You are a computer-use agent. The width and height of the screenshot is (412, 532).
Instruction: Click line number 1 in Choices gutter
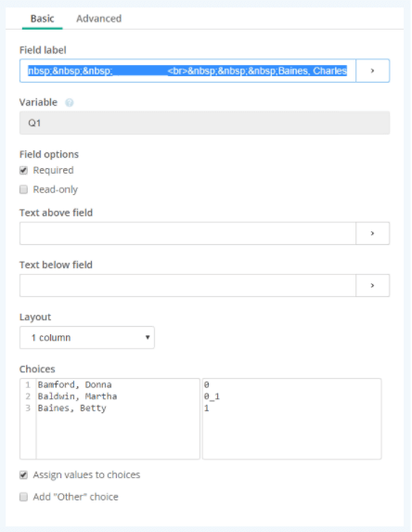[x=28, y=384]
